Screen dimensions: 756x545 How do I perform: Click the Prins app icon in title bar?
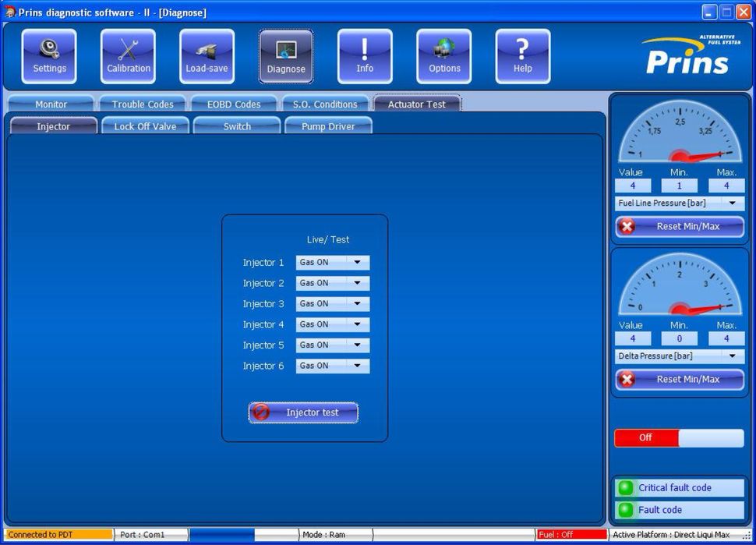pyautogui.click(x=9, y=12)
